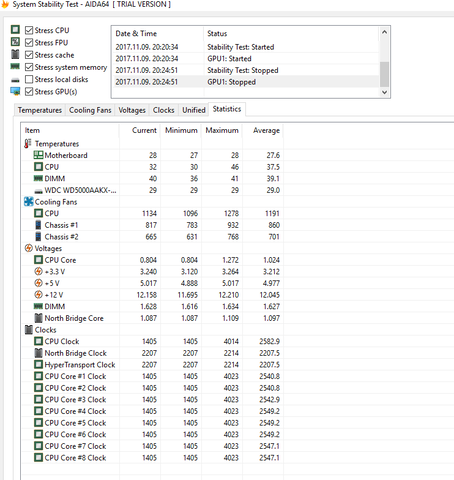Click the DIMM voltage row icon
The height and width of the screenshot is (480, 454).
pyautogui.click(x=39, y=306)
